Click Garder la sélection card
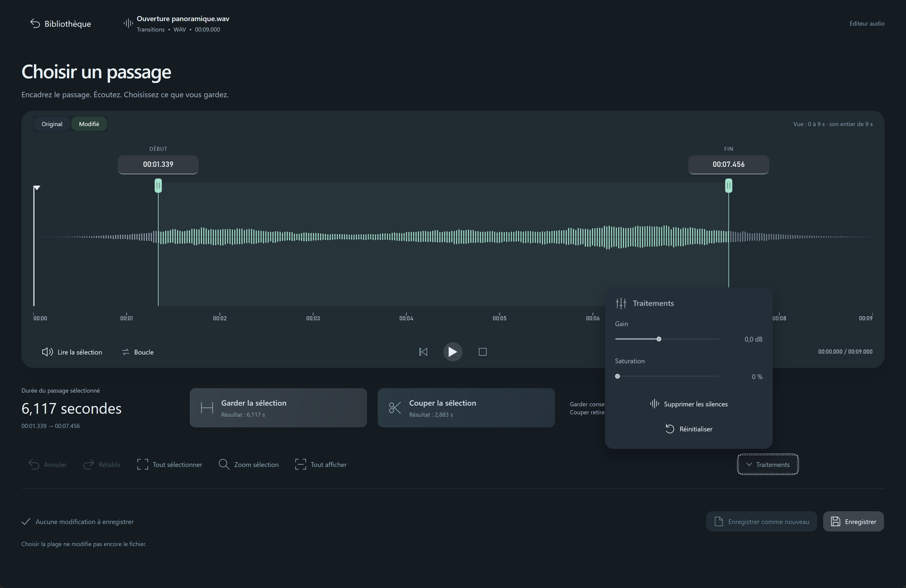The width and height of the screenshot is (906, 588). click(x=278, y=407)
